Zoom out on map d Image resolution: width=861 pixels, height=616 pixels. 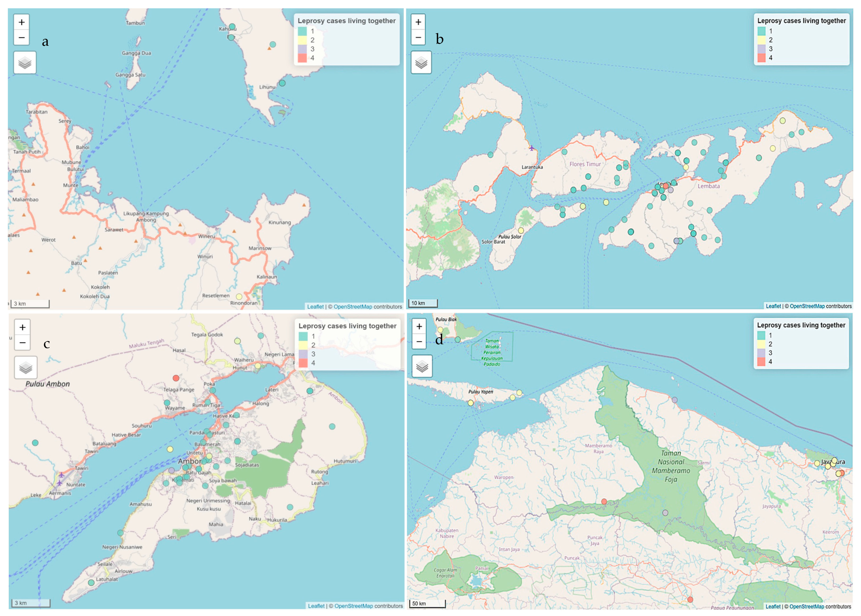pos(419,341)
